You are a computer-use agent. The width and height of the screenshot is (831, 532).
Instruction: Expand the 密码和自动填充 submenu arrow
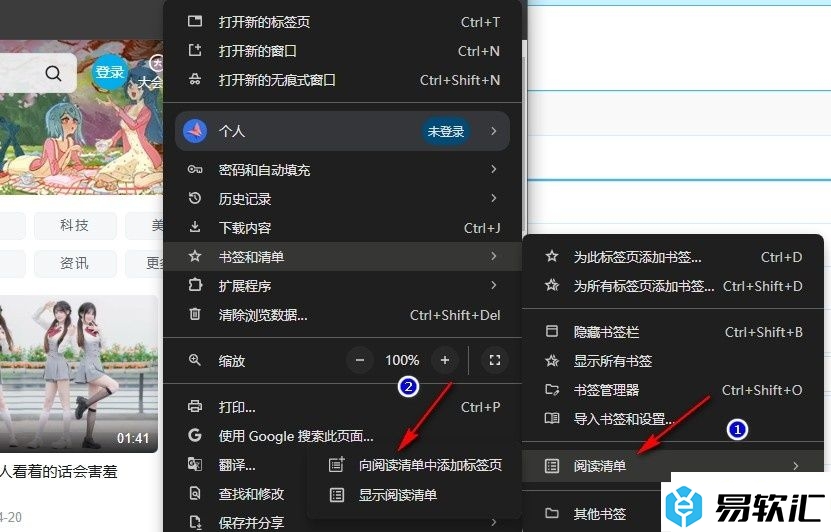click(x=493, y=169)
